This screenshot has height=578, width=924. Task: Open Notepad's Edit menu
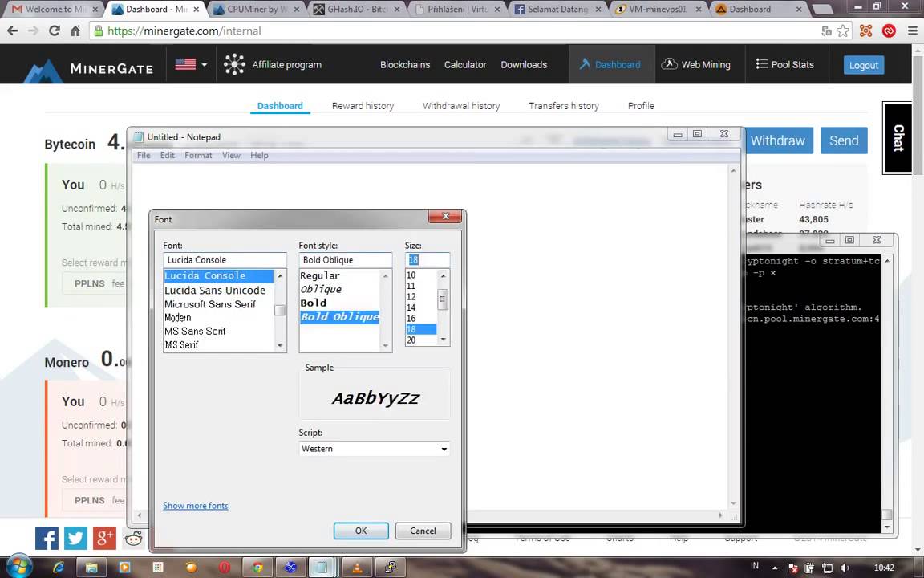(168, 155)
